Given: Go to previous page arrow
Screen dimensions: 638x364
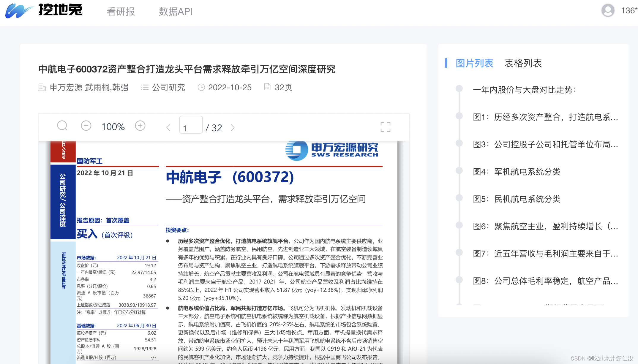Looking at the screenshot, I should tap(168, 128).
